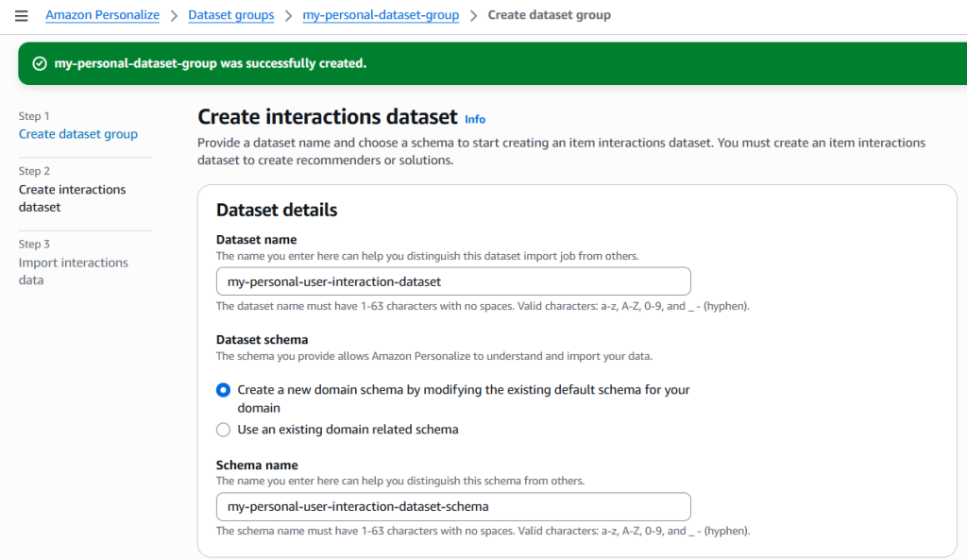The image size is (967, 560).
Task: Click the success checkmark icon in banner
Action: [x=40, y=63]
